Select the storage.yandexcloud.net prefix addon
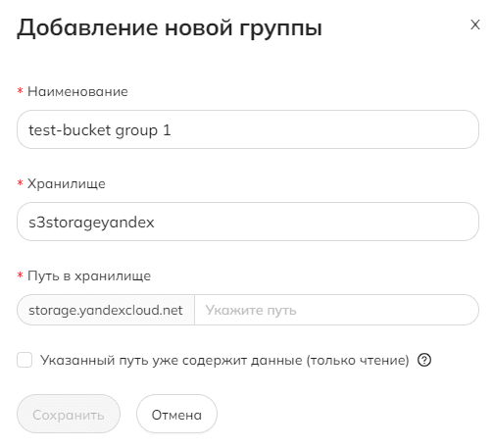The height and width of the screenshot is (448, 493). pos(106,310)
